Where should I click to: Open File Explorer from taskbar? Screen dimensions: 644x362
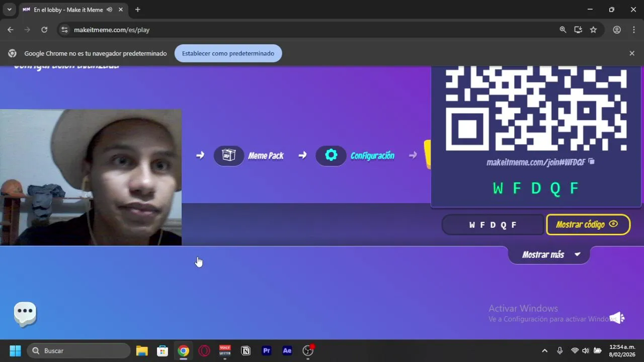pos(142,350)
